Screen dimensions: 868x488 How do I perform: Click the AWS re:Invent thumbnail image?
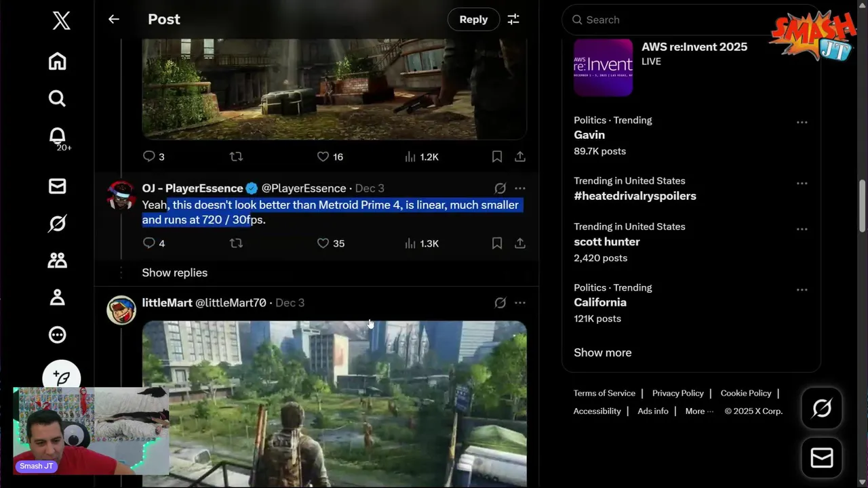(x=603, y=67)
